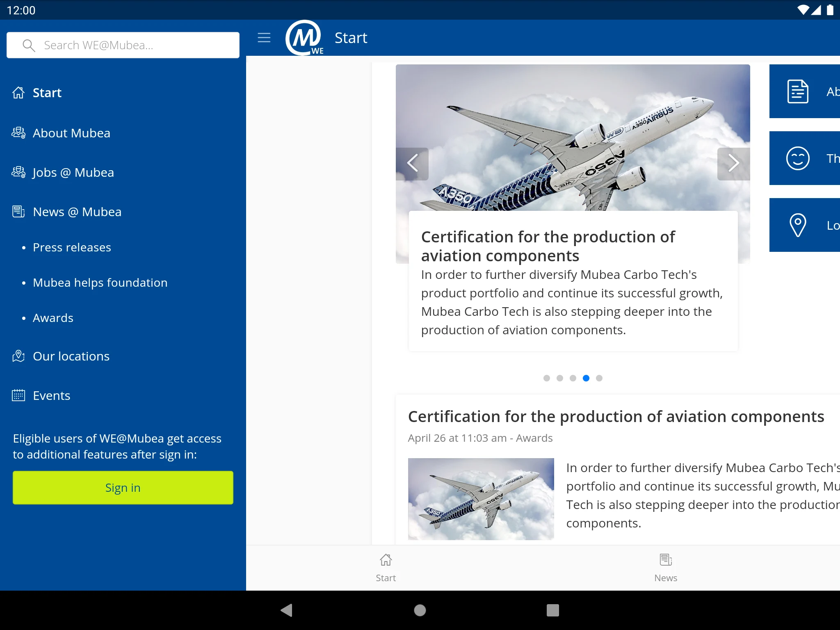Switch to the Start bottom tab
The width and height of the screenshot is (840, 630).
click(386, 568)
